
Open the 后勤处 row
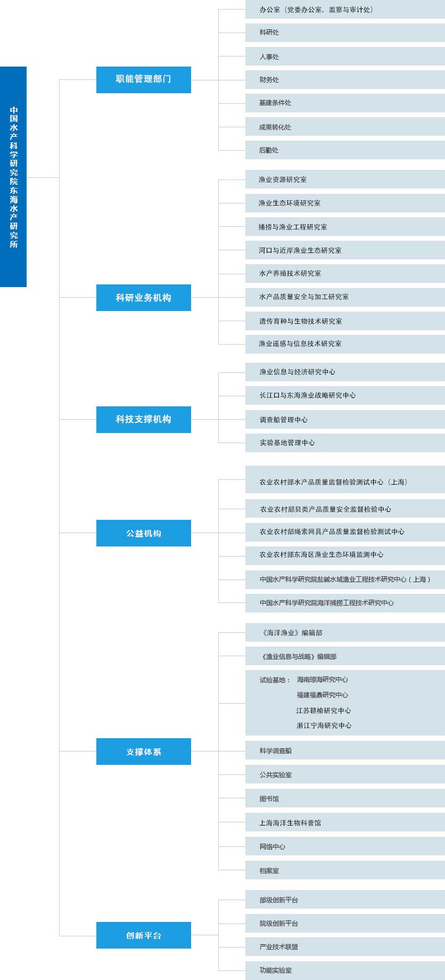pyautogui.click(x=345, y=150)
